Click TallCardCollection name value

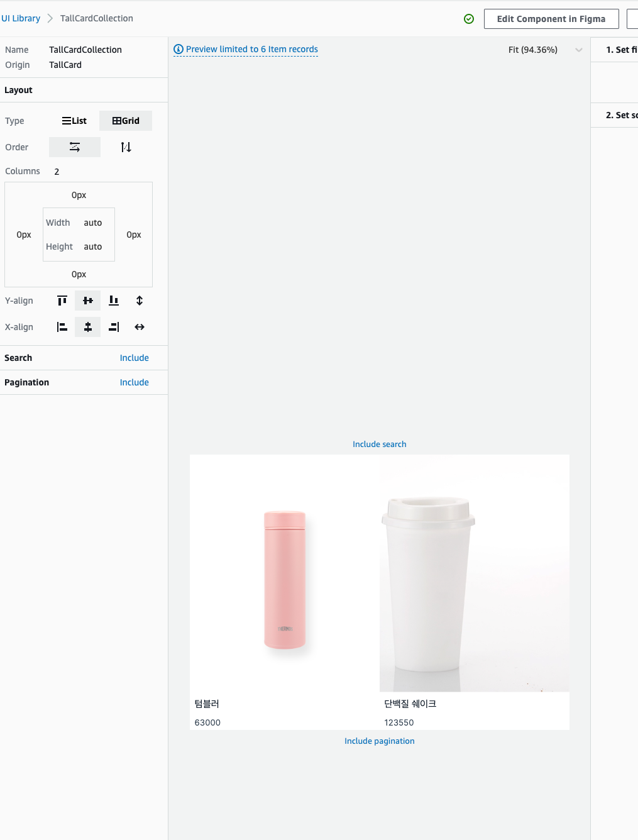[x=85, y=50]
